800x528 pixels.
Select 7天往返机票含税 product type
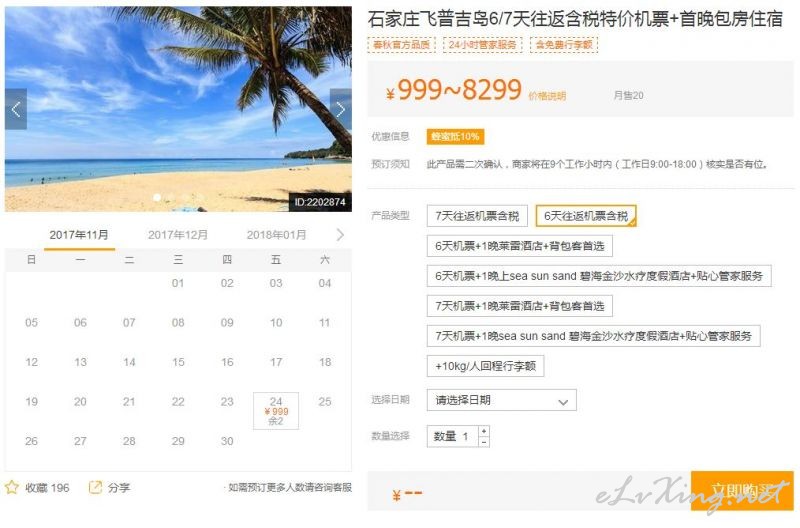(477, 216)
